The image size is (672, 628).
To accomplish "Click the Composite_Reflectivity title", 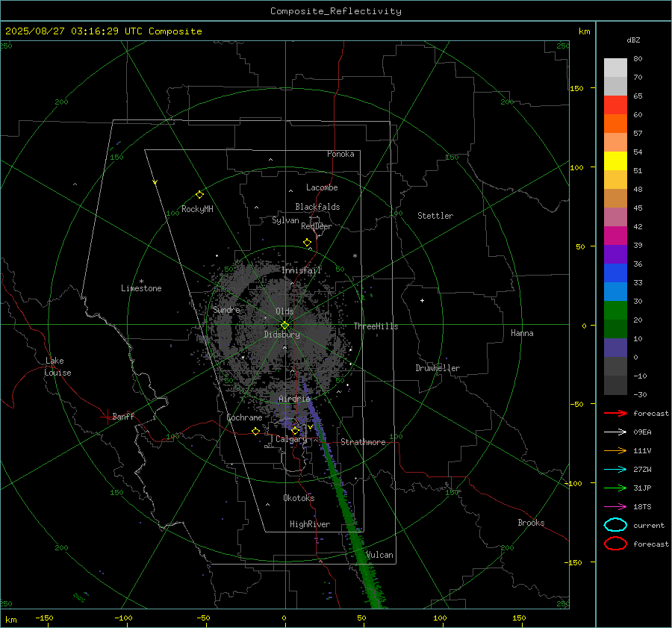I will tap(336, 11).
